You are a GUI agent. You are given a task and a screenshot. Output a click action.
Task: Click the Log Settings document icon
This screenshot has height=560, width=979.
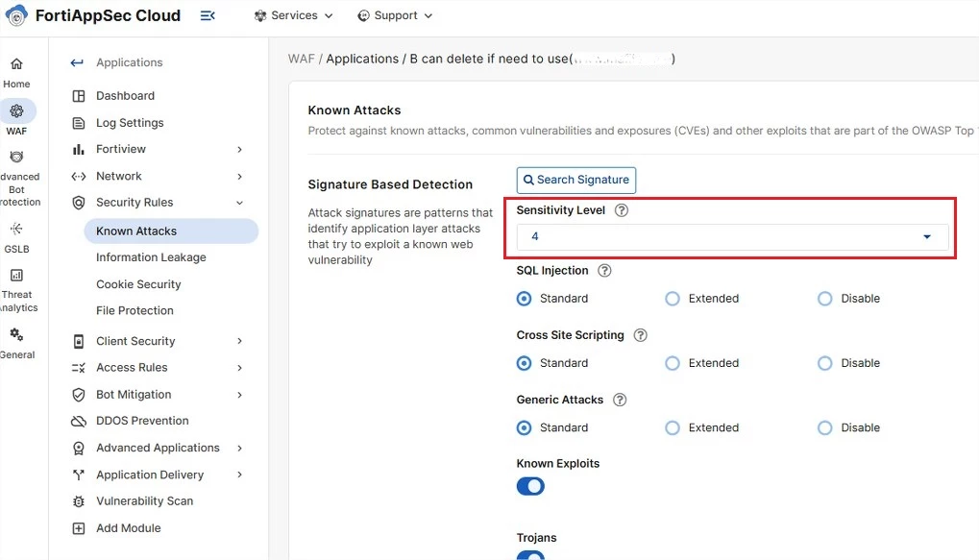79,123
